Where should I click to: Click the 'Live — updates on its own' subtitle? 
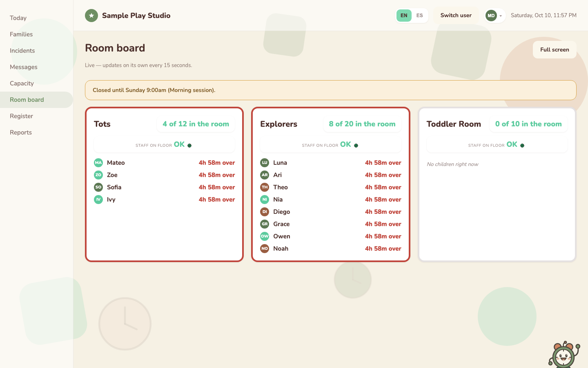pyautogui.click(x=138, y=65)
